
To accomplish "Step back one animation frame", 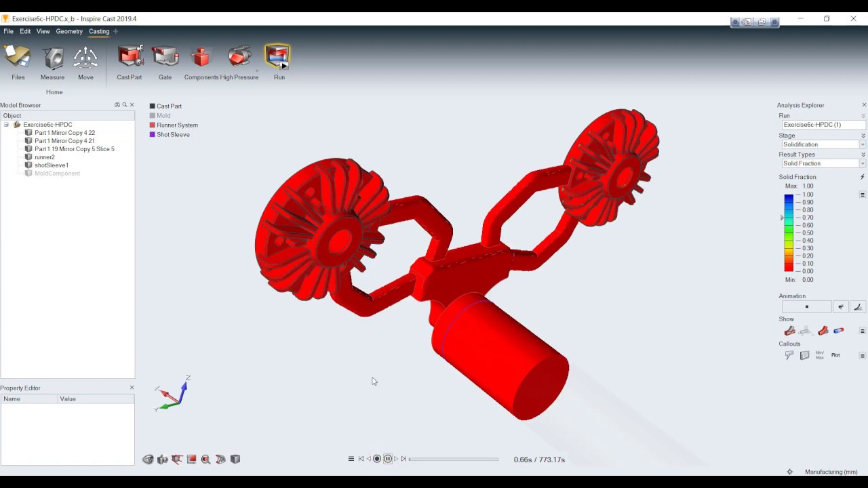I will [x=369, y=459].
